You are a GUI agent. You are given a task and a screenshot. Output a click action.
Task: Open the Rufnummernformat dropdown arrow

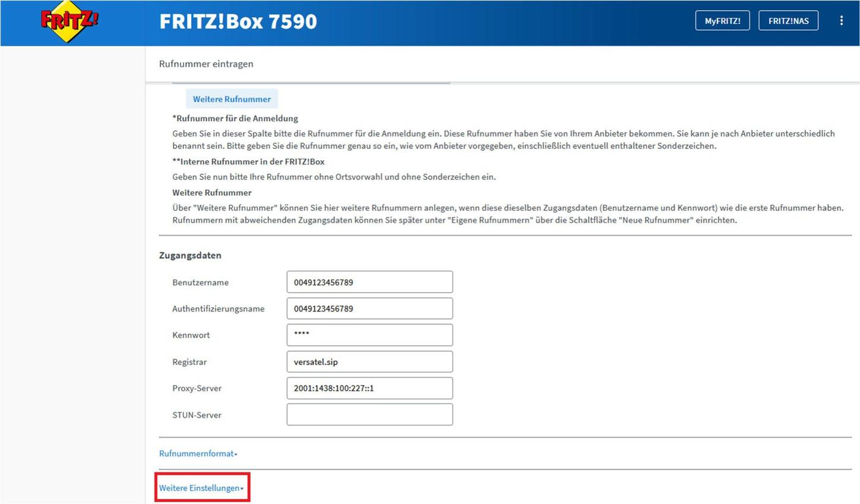tap(236, 454)
